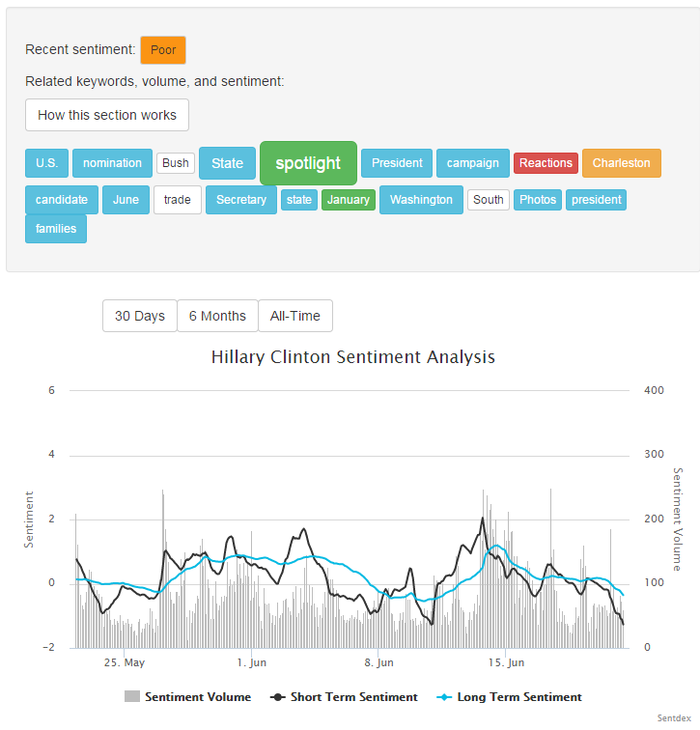Click the capitalized State keyword tag
700x730 pixels.
pyautogui.click(x=227, y=163)
